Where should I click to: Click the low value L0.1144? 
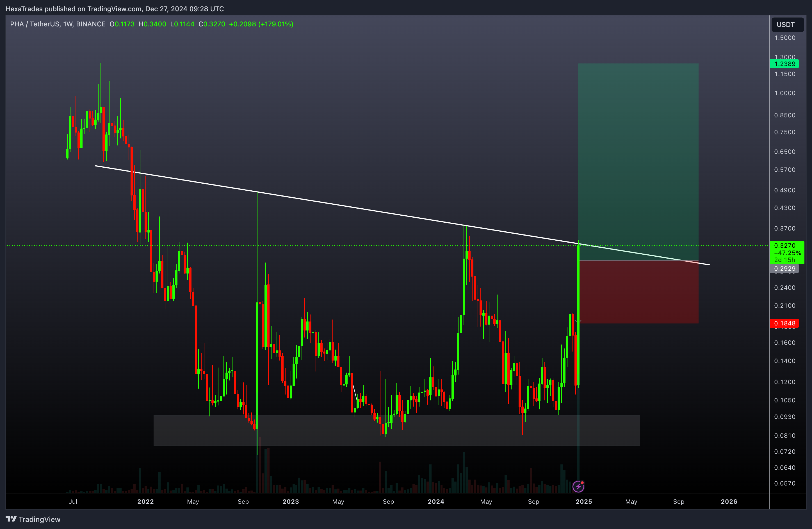point(182,24)
